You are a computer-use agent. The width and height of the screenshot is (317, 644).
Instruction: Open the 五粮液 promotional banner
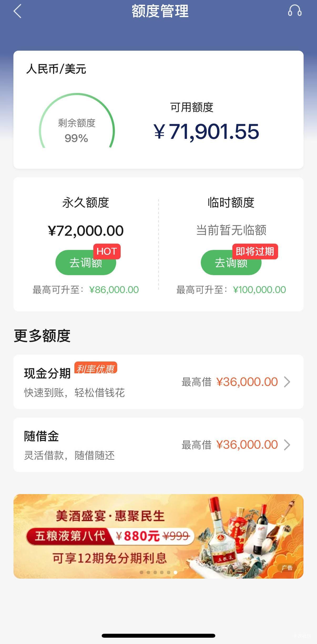tap(158, 536)
